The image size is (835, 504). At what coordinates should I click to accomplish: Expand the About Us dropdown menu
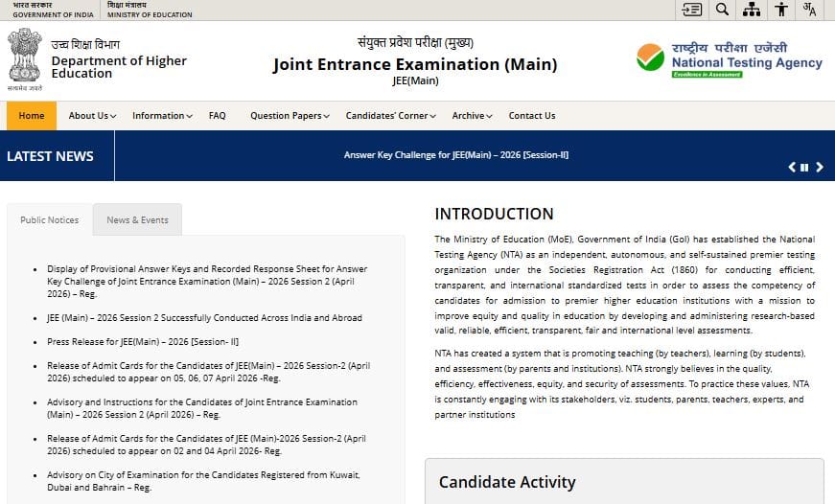click(x=92, y=116)
